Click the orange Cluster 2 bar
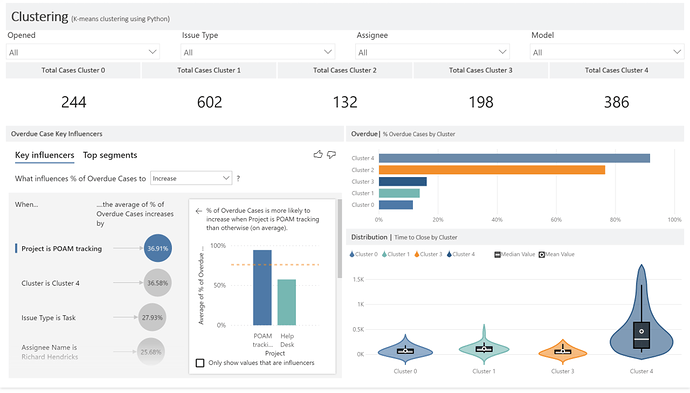 492,170
